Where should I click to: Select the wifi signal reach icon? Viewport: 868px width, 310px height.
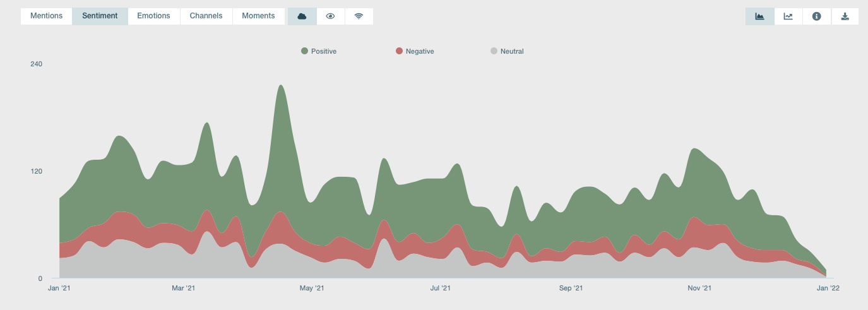point(359,16)
